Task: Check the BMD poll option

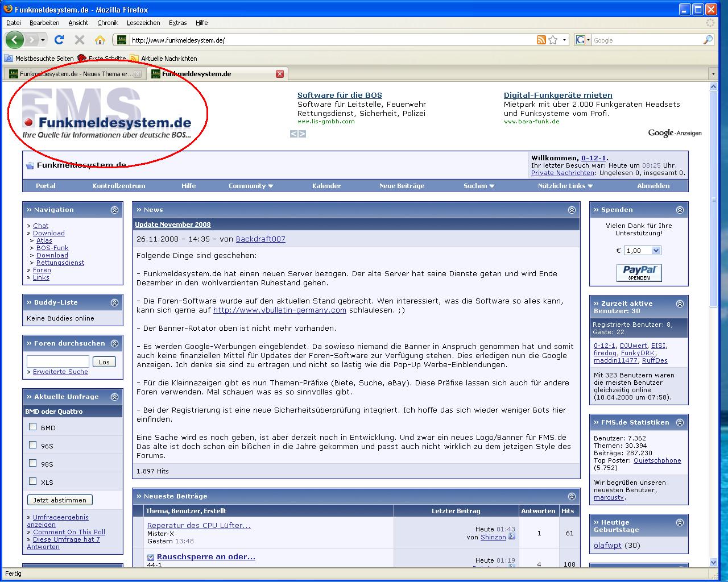Action: point(33,427)
